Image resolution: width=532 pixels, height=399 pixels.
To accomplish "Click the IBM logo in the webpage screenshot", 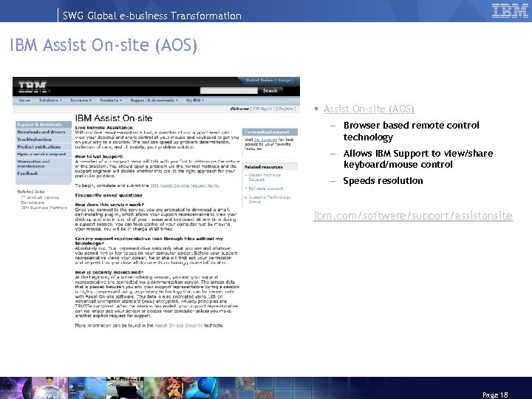I will click(33, 87).
